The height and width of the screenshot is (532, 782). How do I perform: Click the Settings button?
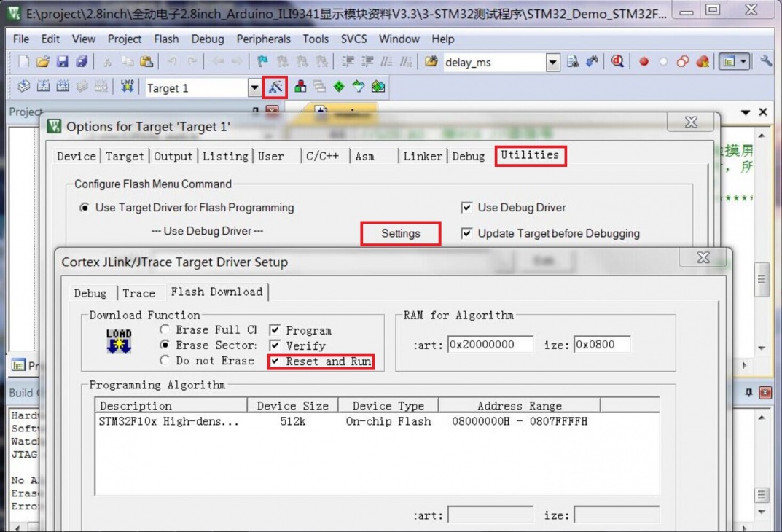pos(400,234)
